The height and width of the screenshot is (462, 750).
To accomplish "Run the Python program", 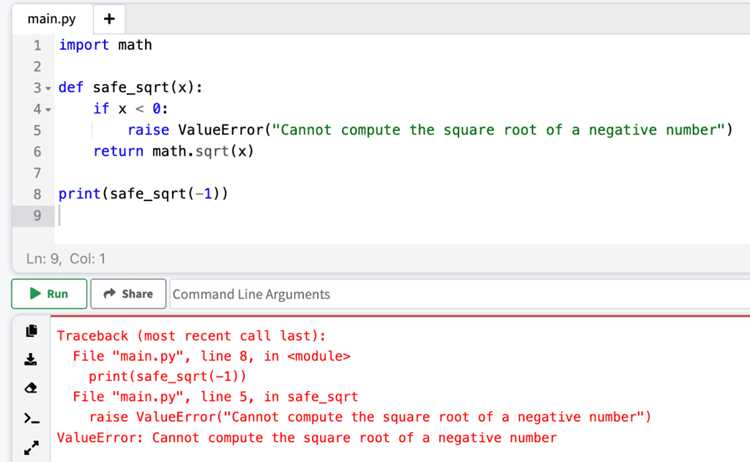I will (49, 294).
